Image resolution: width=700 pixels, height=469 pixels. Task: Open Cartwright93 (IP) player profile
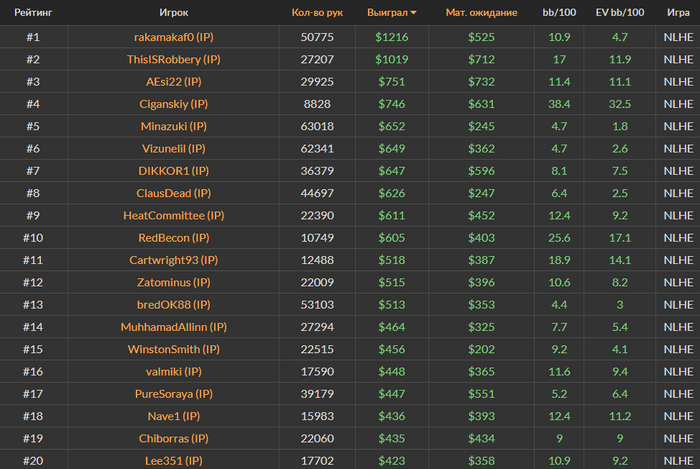(x=174, y=260)
